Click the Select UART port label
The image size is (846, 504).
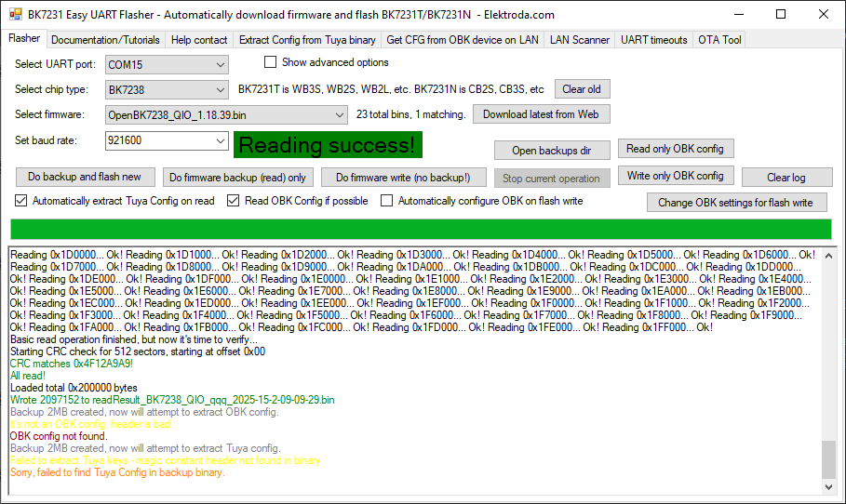tap(55, 64)
